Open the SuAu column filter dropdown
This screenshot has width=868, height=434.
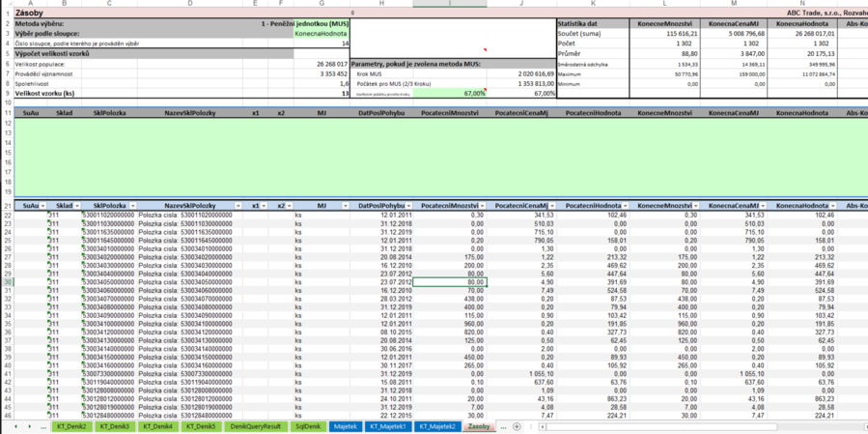42,206
